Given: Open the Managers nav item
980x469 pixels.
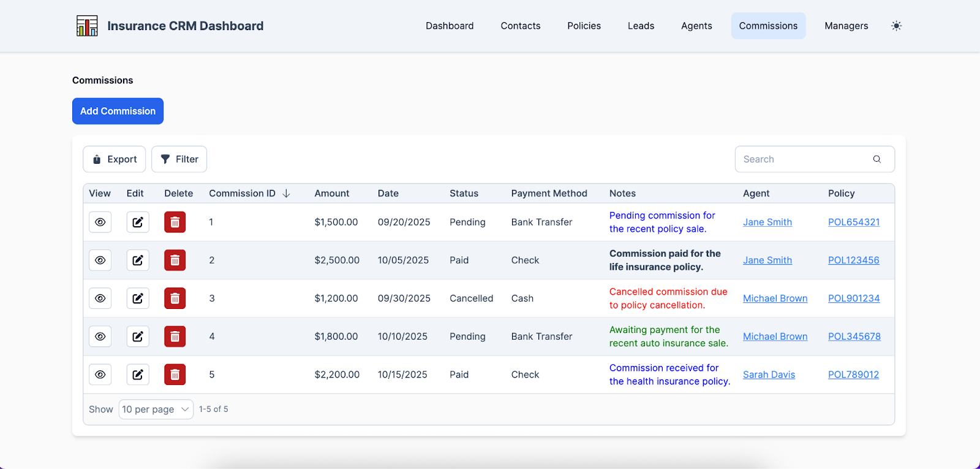Looking at the screenshot, I should [x=846, y=26].
